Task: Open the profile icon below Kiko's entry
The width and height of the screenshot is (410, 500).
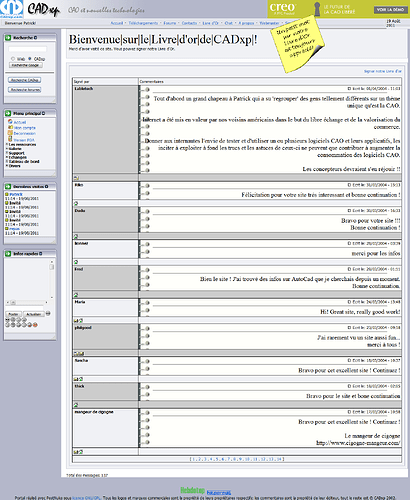Action: [76, 203]
